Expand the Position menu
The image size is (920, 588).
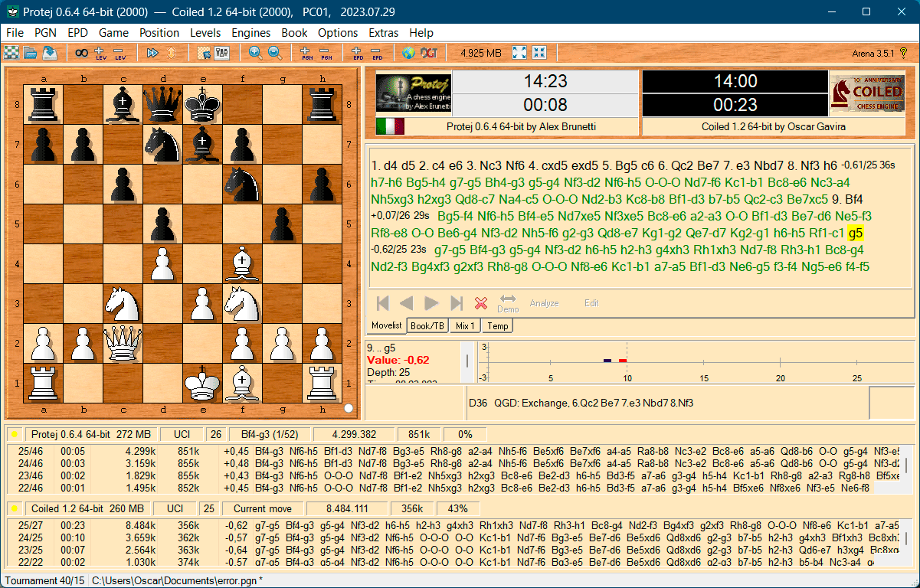[x=159, y=33]
